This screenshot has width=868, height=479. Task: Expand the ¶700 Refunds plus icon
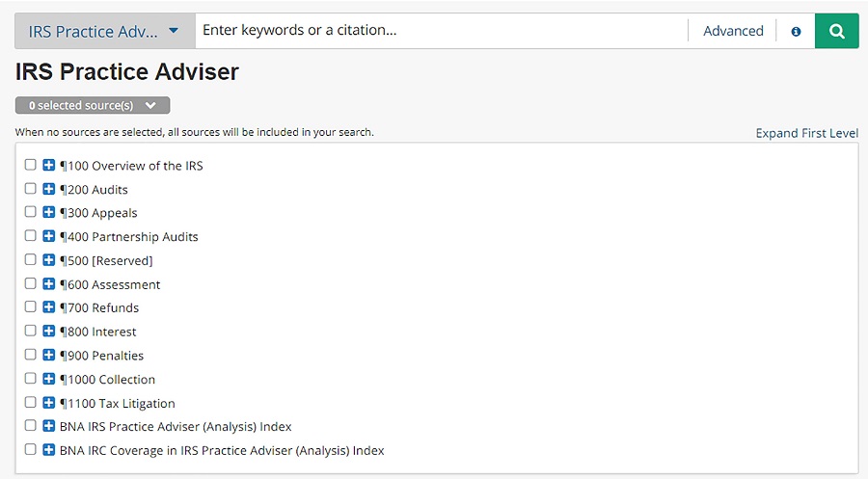pos(49,307)
